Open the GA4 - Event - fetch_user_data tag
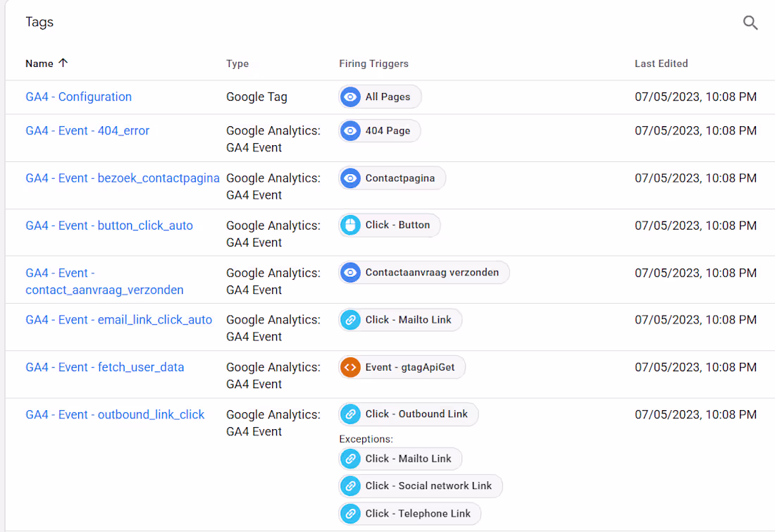Viewport: 775px width, 532px height. pyautogui.click(x=104, y=366)
